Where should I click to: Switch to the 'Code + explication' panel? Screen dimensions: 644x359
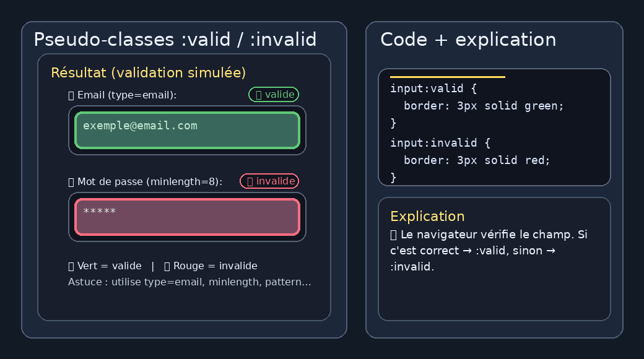click(x=469, y=39)
